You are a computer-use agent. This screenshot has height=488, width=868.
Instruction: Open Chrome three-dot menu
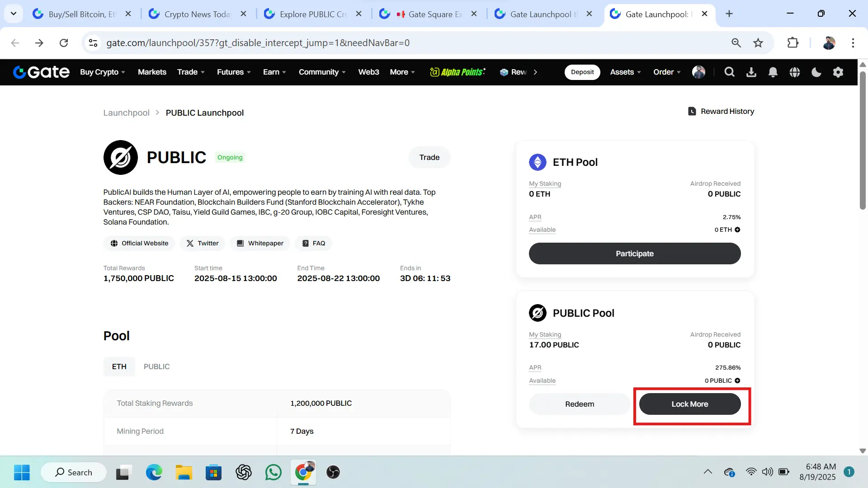(853, 43)
